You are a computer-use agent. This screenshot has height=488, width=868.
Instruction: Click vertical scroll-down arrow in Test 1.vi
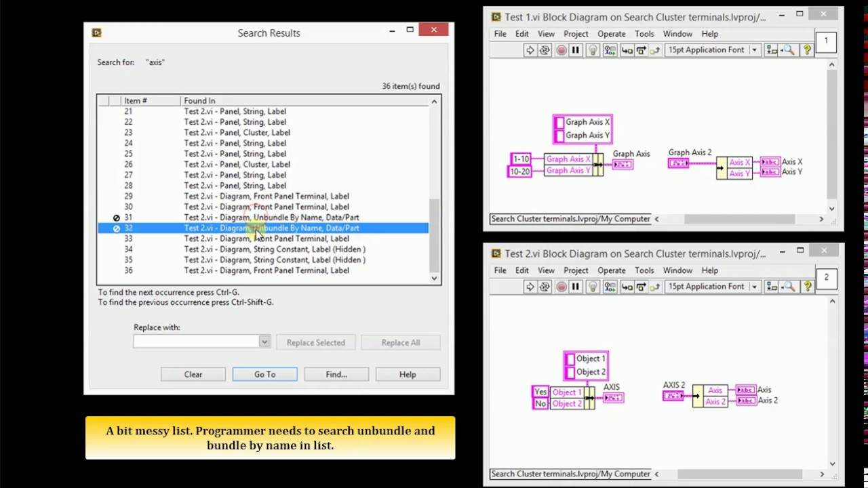click(x=832, y=208)
